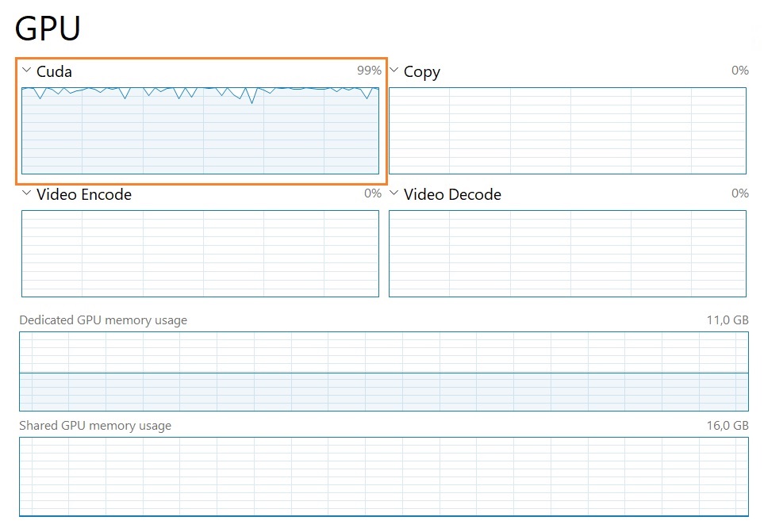Viewport: 764px width, 532px height.
Task: Click the Cuda utilization graph
Action: pyautogui.click(x=200, y=131)
